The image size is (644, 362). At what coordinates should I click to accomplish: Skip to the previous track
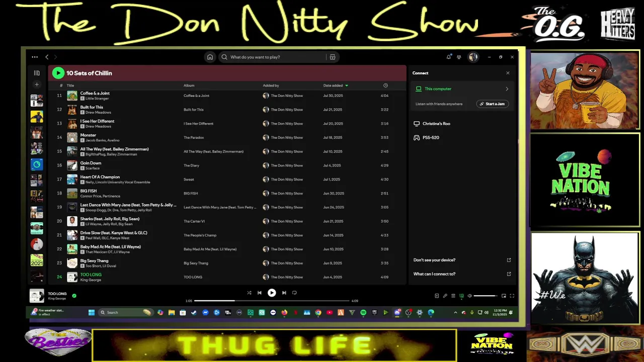260,293
